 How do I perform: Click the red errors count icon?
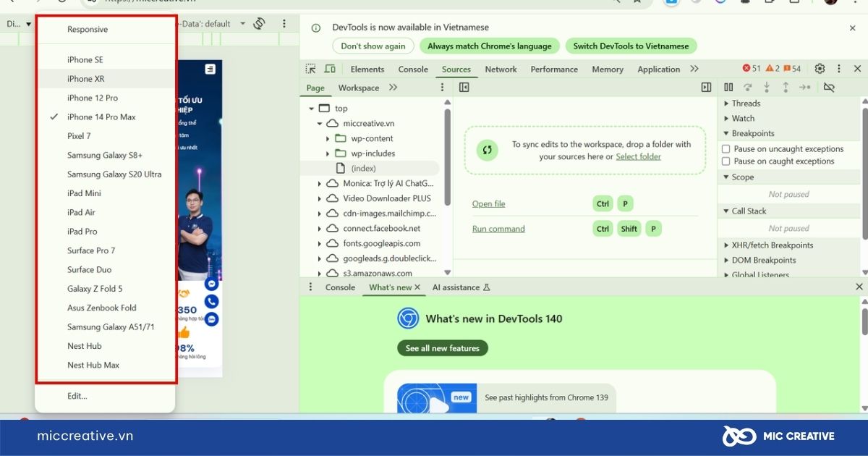746,69
